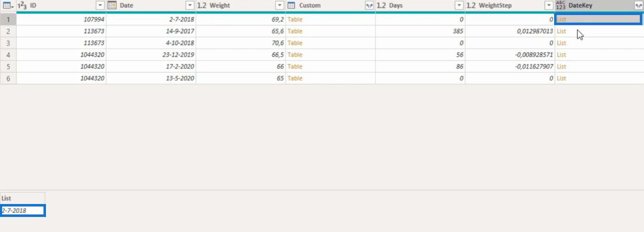Select the Custom column header
The image size is (644, 232).
click(x=331, y=5)
